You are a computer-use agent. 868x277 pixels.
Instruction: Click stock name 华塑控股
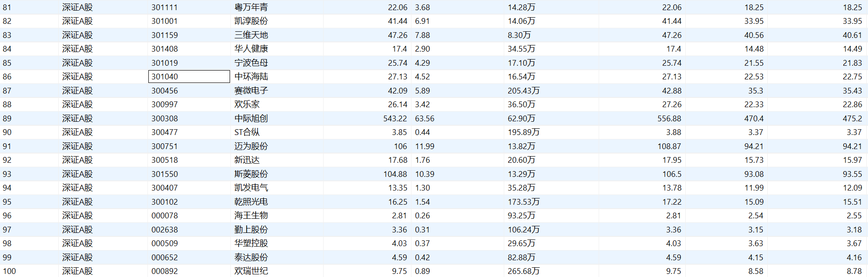coord(251,243)
